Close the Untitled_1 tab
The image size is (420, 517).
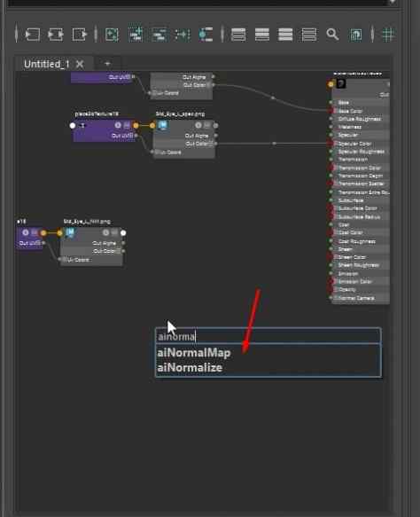[80, 64]
